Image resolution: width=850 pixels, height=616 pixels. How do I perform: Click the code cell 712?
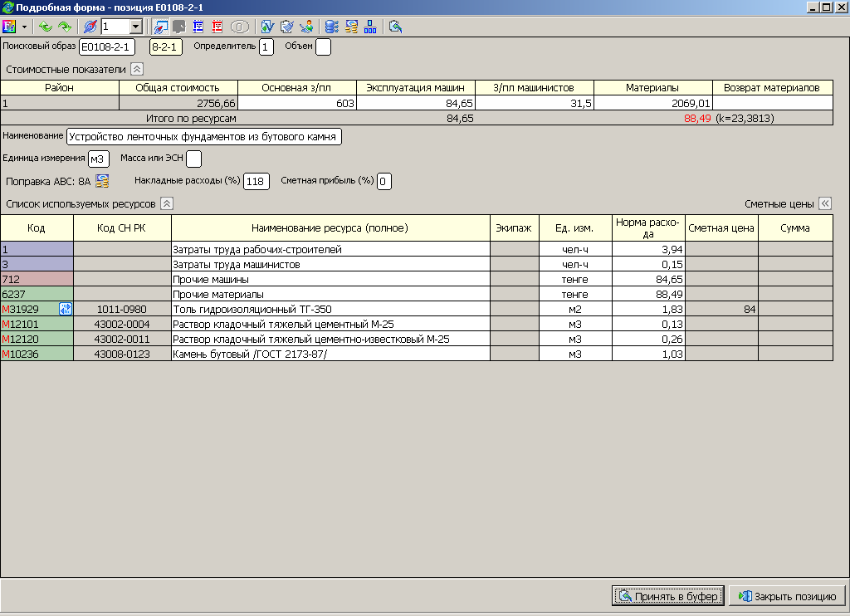(37, 279)
